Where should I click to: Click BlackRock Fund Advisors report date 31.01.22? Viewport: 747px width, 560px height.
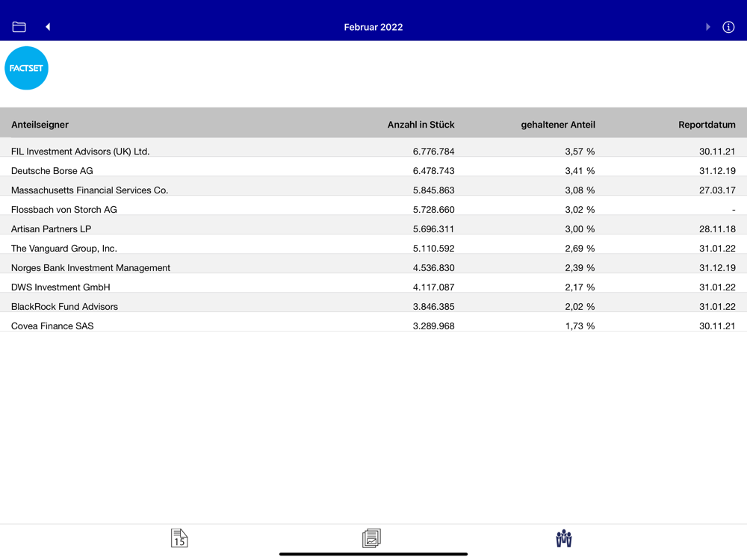pos(717,307)
